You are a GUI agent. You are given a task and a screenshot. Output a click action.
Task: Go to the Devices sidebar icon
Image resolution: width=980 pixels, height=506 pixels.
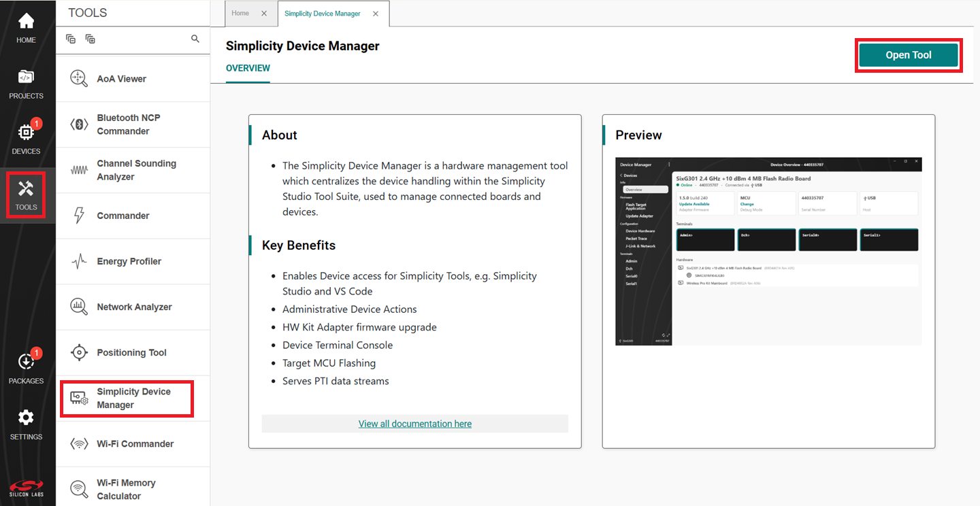[26, 139]
